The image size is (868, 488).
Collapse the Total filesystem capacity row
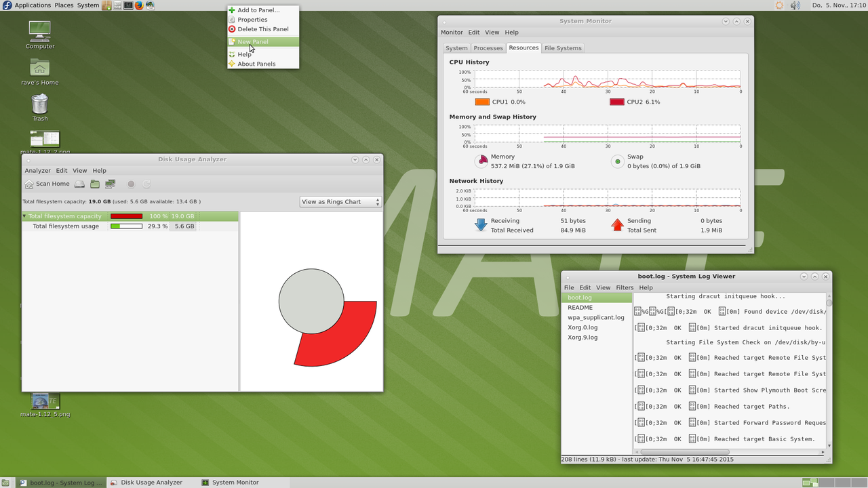25,216
